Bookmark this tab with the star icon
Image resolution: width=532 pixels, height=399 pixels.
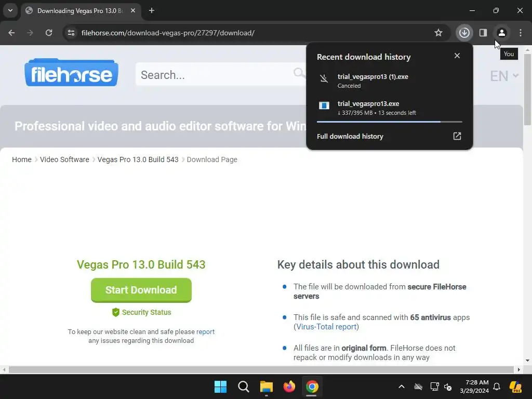[438, 33]
